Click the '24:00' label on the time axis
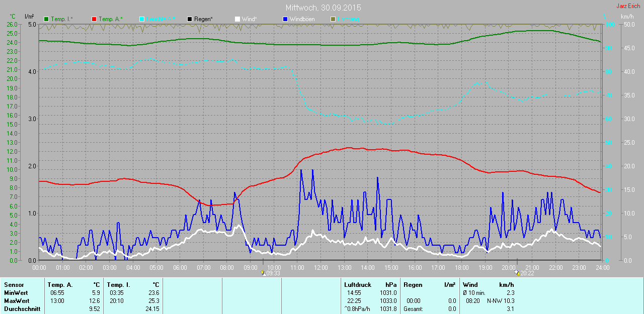This screenshot has width=644, height=314. point(602,267)
